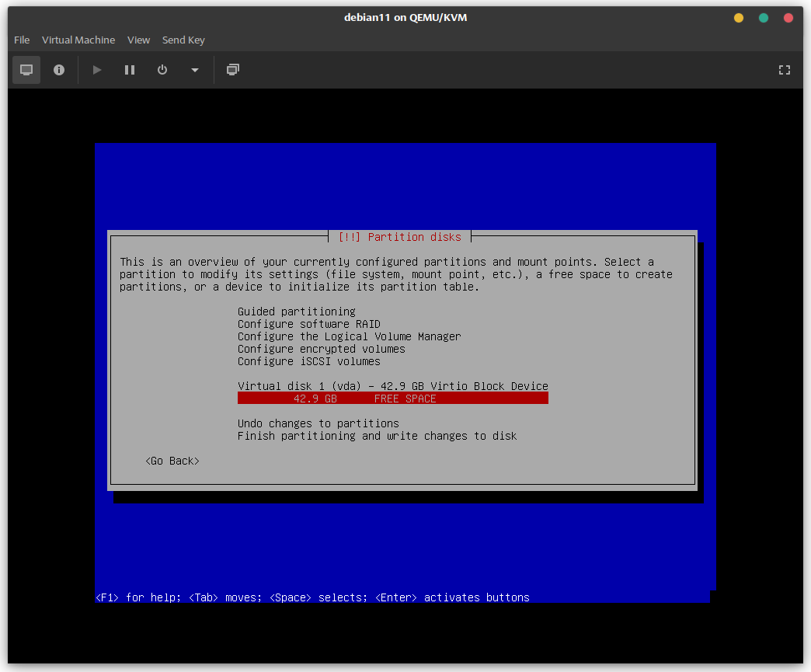The image size is (811, 672).
Task: Open the manage snapshots icon
Action: click(232, 70)
